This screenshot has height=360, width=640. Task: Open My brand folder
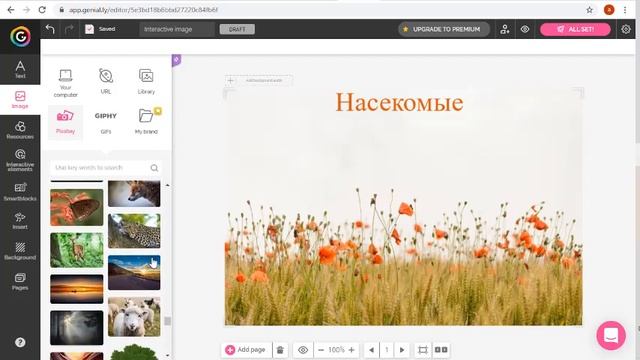(146, 121)
